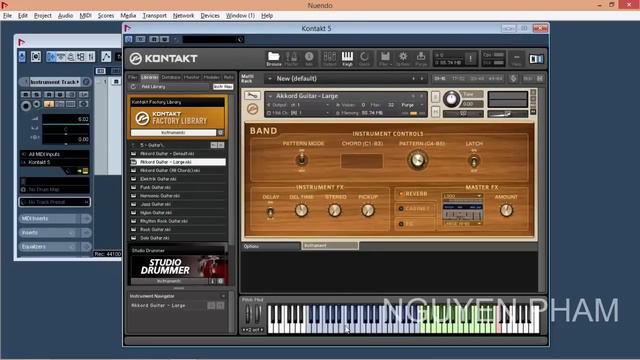Image resolution: width=640 pixels, height=360 pixels.
Task: Click the Quick-load icon
Action: click(364, 58)
